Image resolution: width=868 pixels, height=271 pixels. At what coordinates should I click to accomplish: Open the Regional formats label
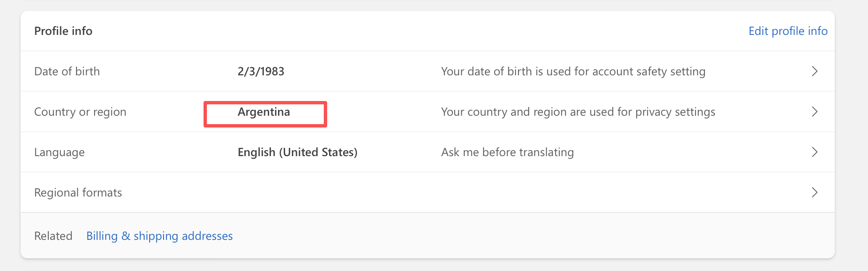[78, 193]
